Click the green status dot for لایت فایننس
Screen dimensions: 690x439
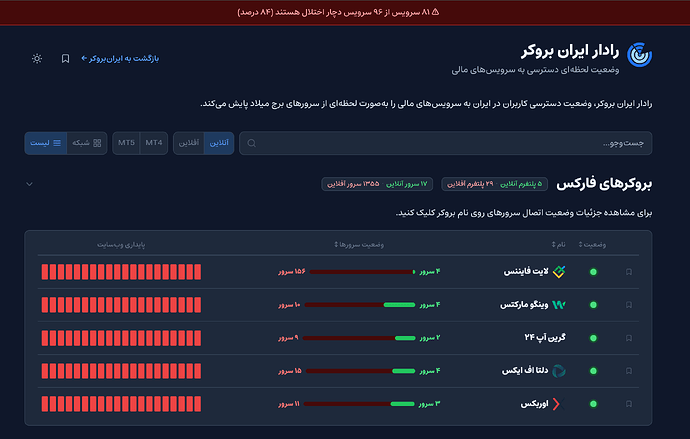593,272
